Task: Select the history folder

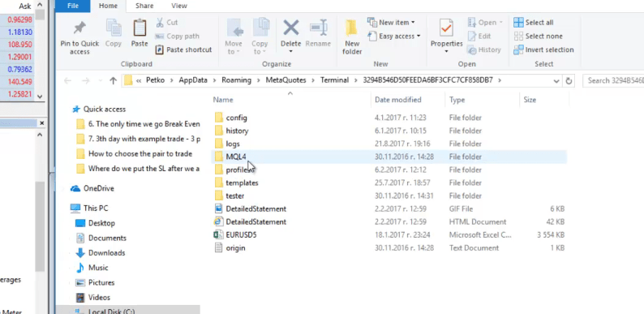Action: [390, 131]
